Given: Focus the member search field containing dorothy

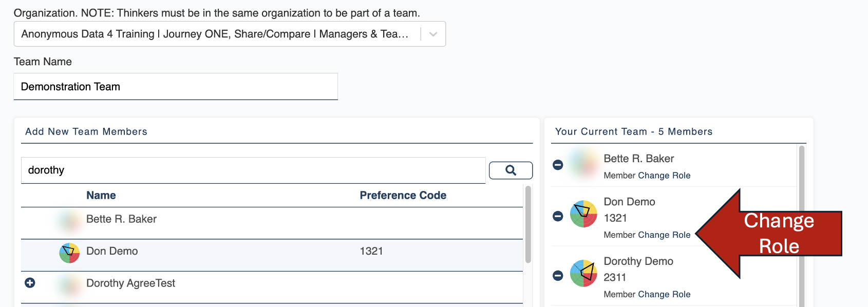Looking at the screenshot, I should 253,170.
